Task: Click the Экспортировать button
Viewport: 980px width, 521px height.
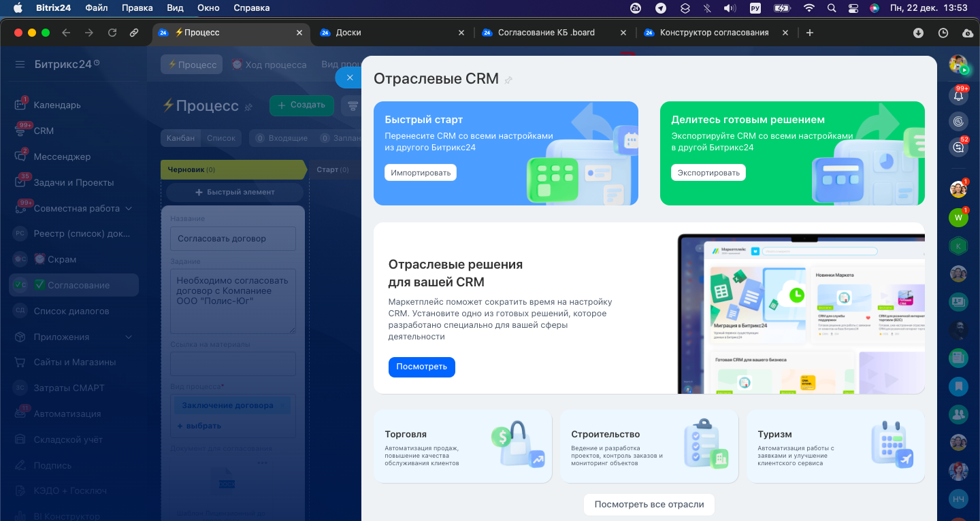Action: coord(708,173)
